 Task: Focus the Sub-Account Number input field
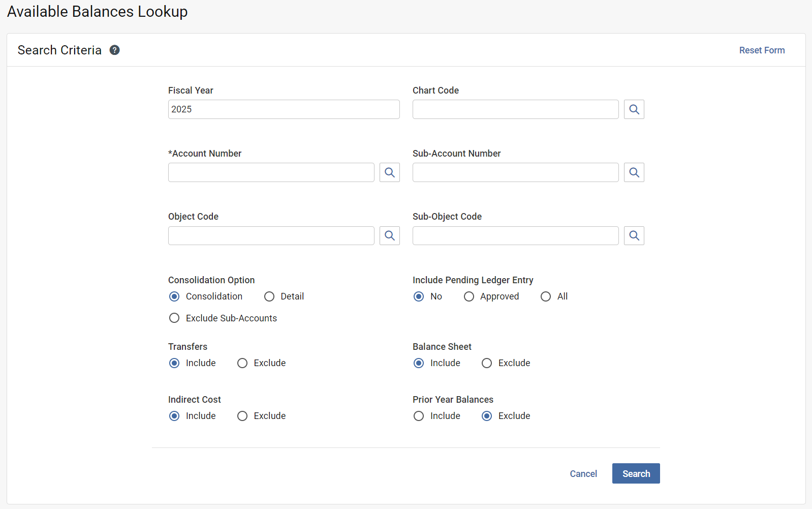[516, 172]
